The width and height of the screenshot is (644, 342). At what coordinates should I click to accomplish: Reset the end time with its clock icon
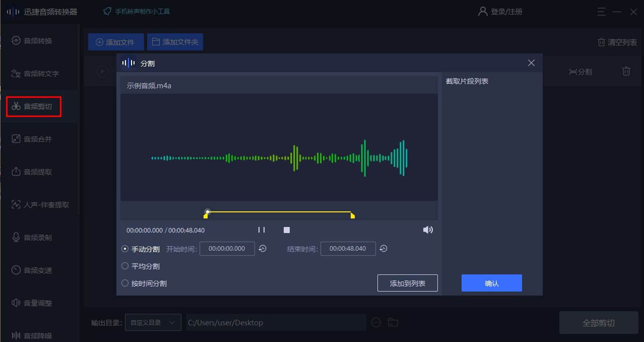[383, 249]
